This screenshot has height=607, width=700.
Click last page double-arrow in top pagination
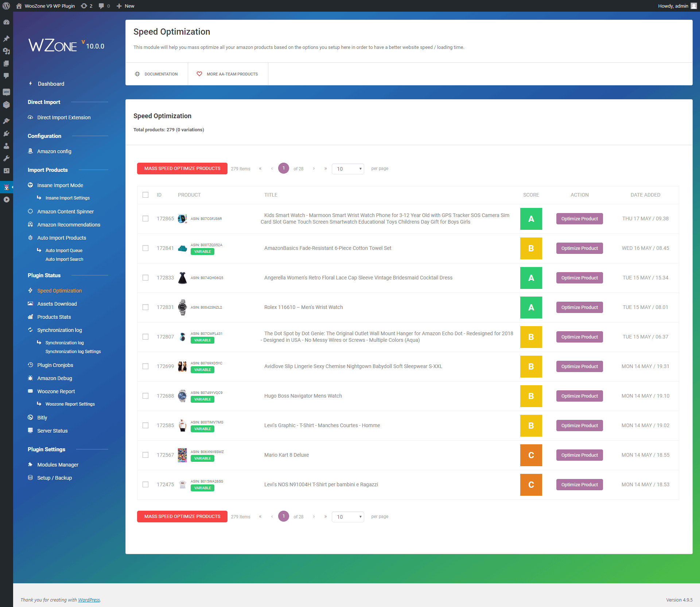[326, 169]
